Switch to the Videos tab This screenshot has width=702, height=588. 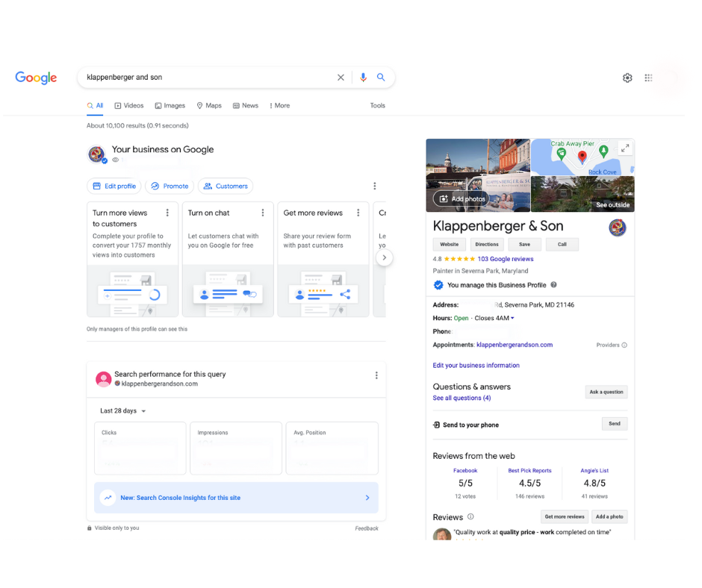pyautogui.click(x=129, y=106)
